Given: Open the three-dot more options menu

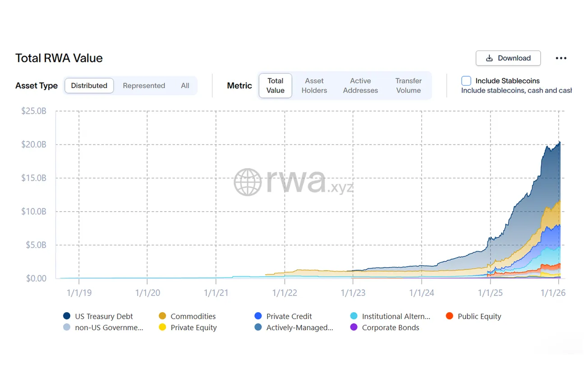Looking at the screenshot, I should (x=561, y=58).
